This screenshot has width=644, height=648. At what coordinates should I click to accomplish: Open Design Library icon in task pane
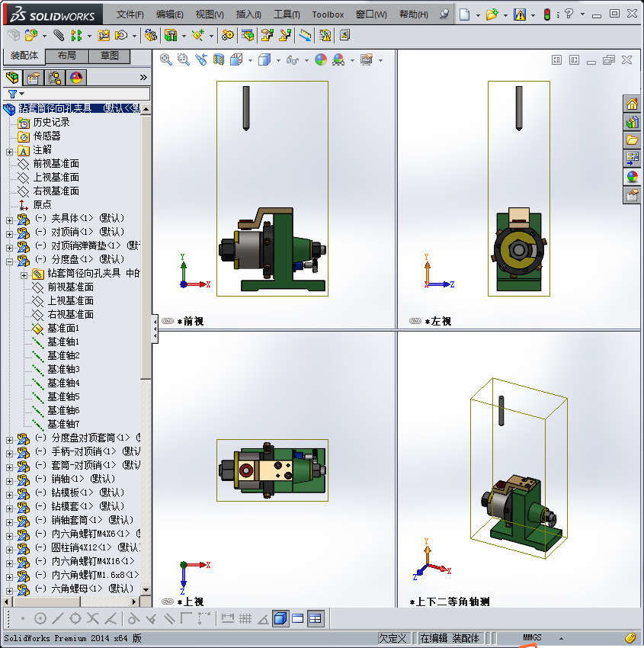(x=632, y=122)
